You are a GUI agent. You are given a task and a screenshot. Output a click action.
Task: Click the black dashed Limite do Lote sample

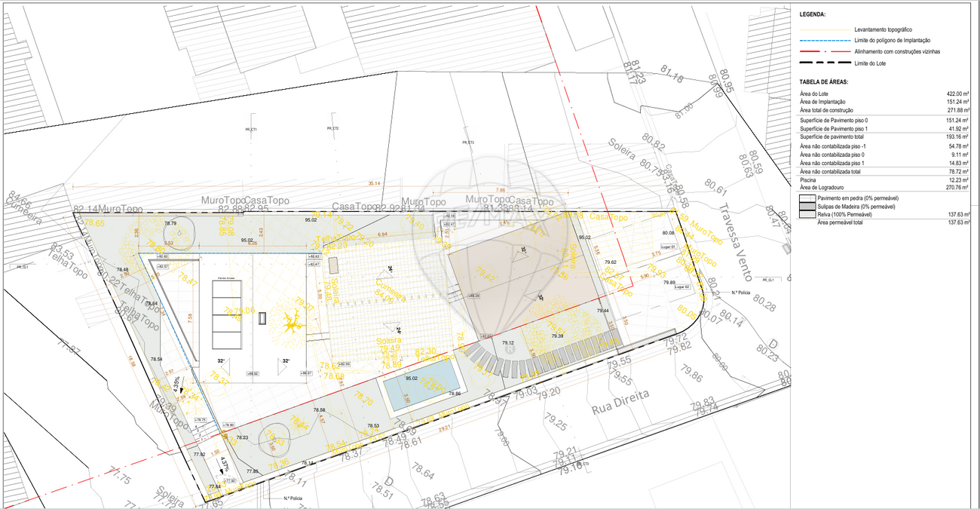tap(825, 63)
